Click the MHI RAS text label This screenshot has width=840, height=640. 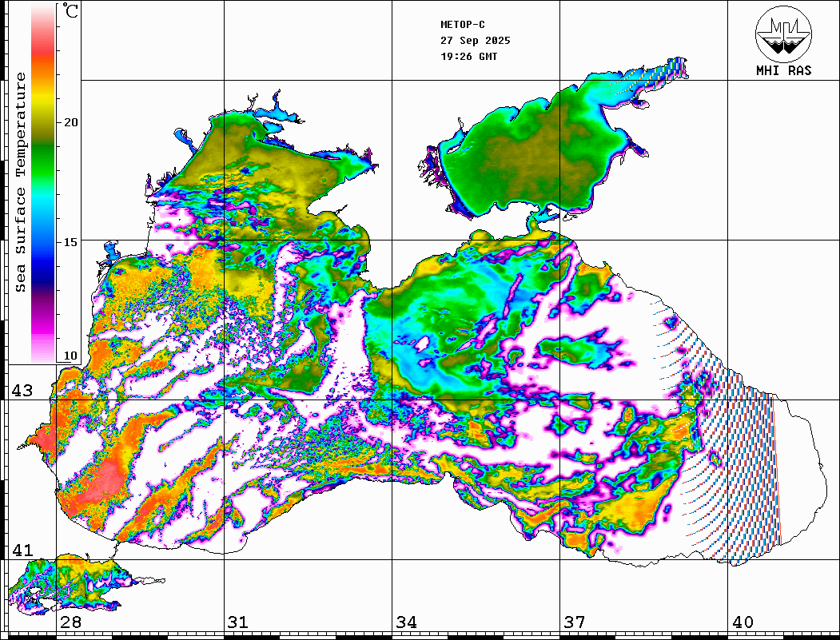point(783,71)
